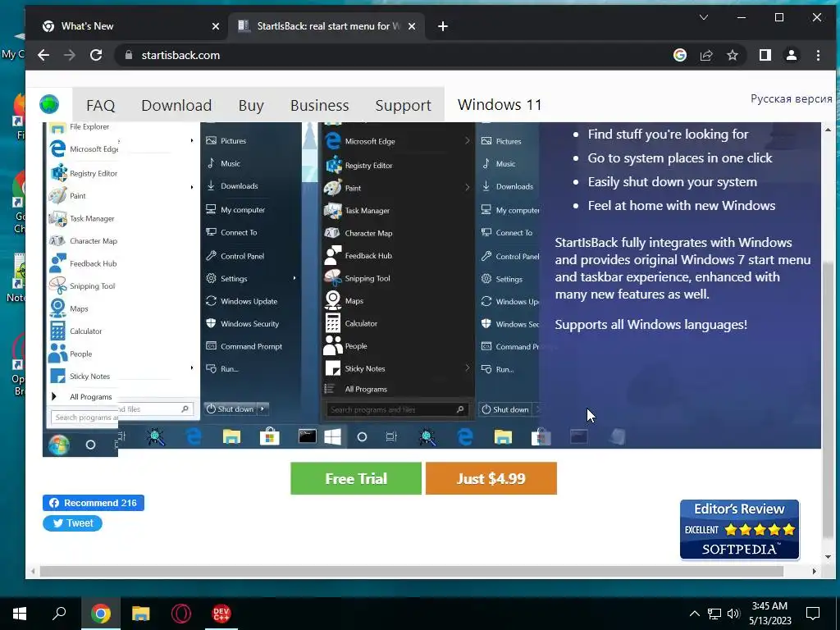Switch to the What's New tab

[130, 26]
